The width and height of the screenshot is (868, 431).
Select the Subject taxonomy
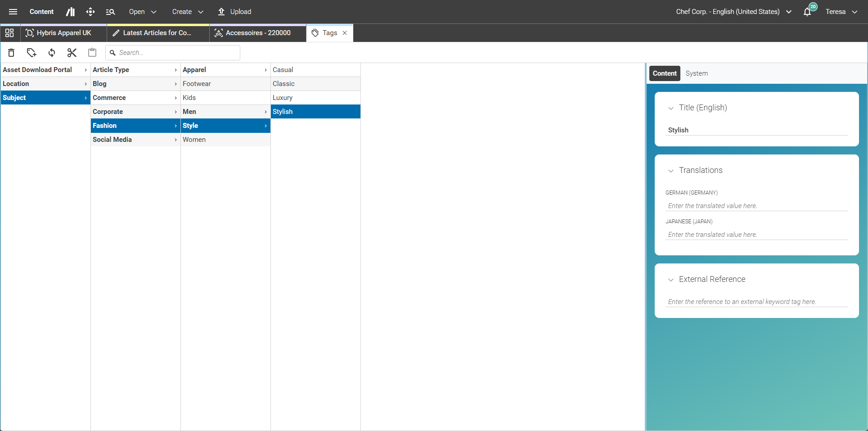45,98
